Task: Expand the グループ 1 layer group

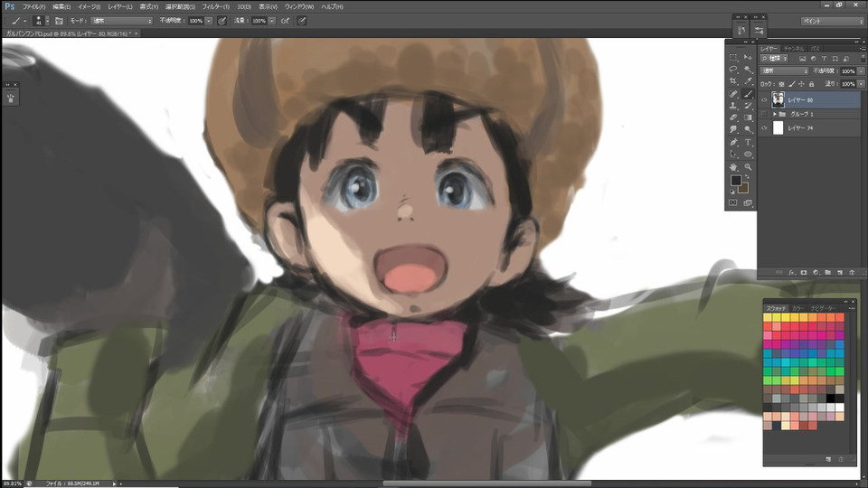Action: point(775,114)
